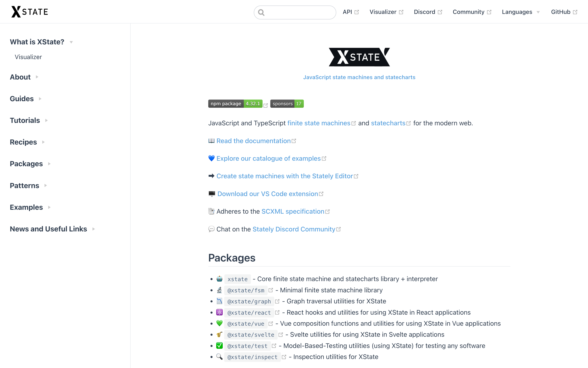Click the arrow emoji before Create state machines

[x=211, y=176]
